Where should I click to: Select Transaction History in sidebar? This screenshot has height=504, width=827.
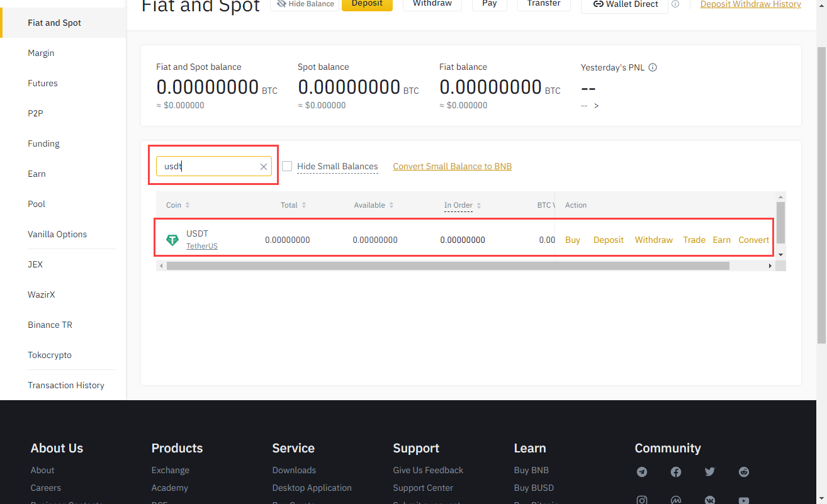66,385
